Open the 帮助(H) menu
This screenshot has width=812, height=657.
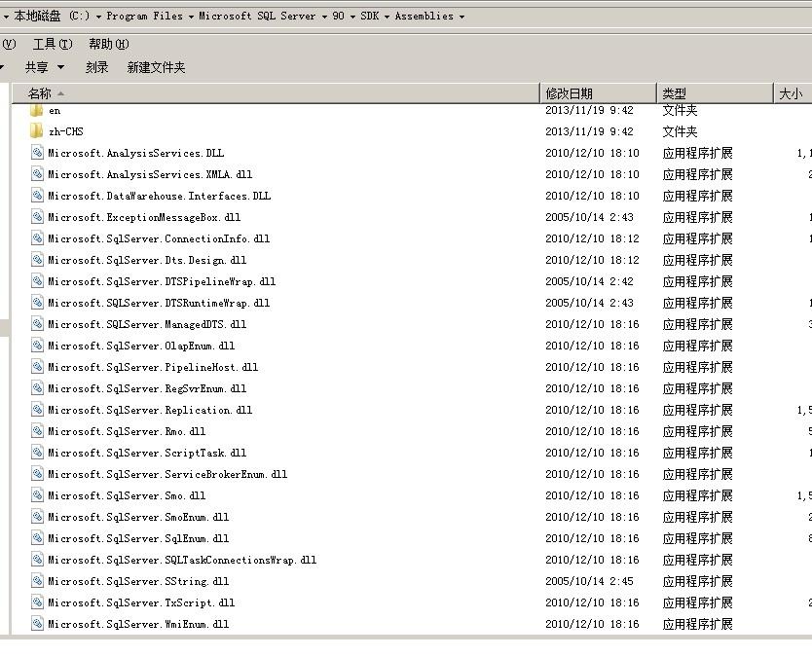coord(109,44)
